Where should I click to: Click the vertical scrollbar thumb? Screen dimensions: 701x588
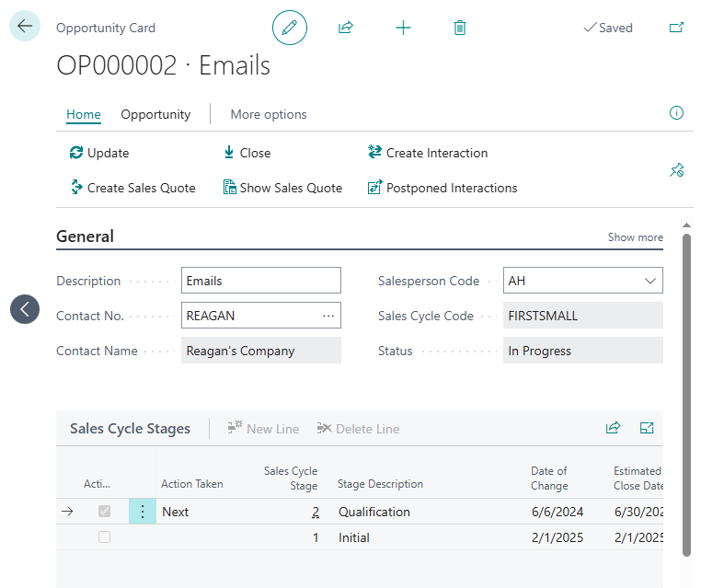686,396
